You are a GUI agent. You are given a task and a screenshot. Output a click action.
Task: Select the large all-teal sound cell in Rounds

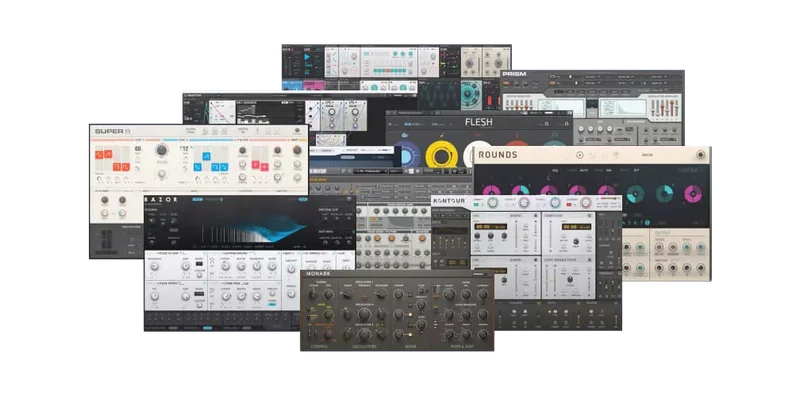coord(635,194)
